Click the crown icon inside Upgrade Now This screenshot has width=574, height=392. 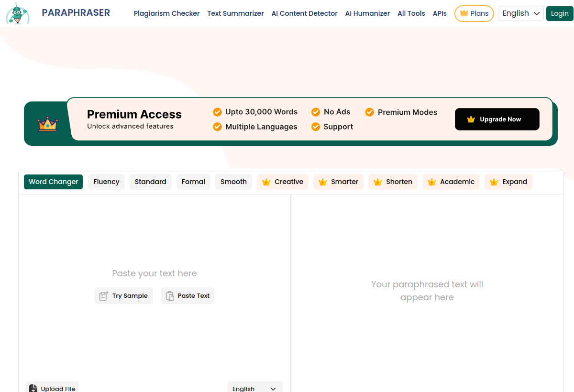pos(471,120)
